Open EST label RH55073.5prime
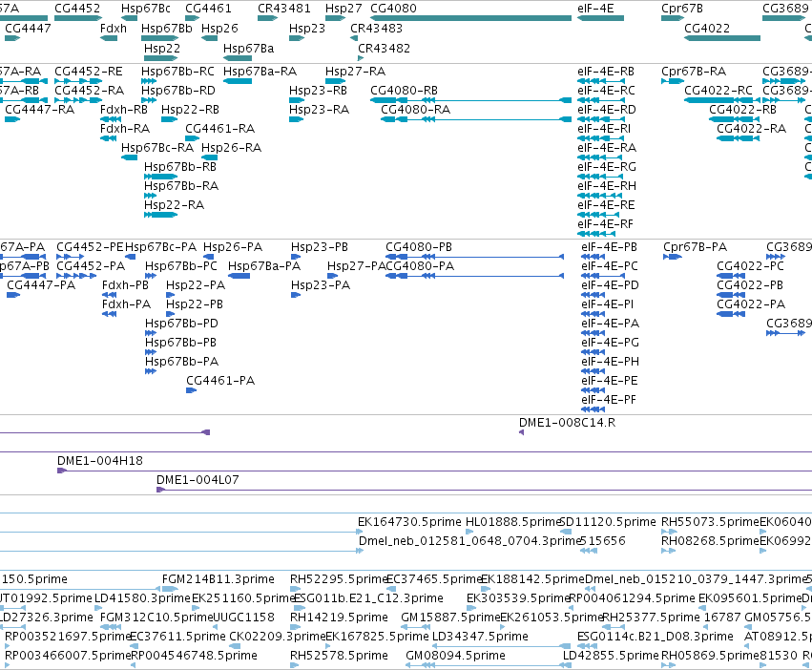The width and height of the screenshot is (812, 670). (x=710, y=522)
